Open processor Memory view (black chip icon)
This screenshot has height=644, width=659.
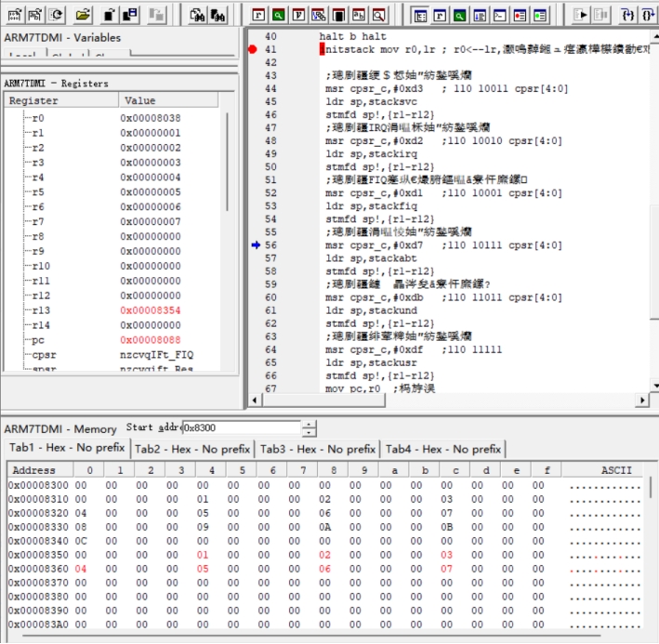click(x=338, y=16)
